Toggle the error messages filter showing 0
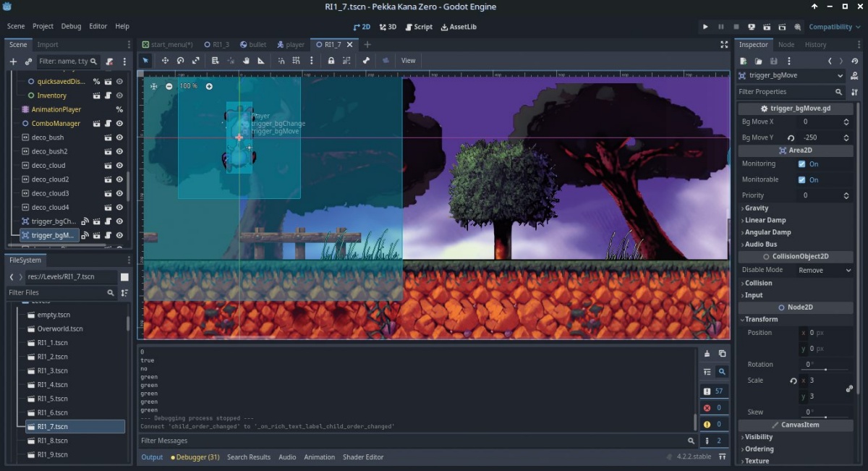Image resolution: width=868 pixels, height=471 pixels. click(x=714, y=407)
